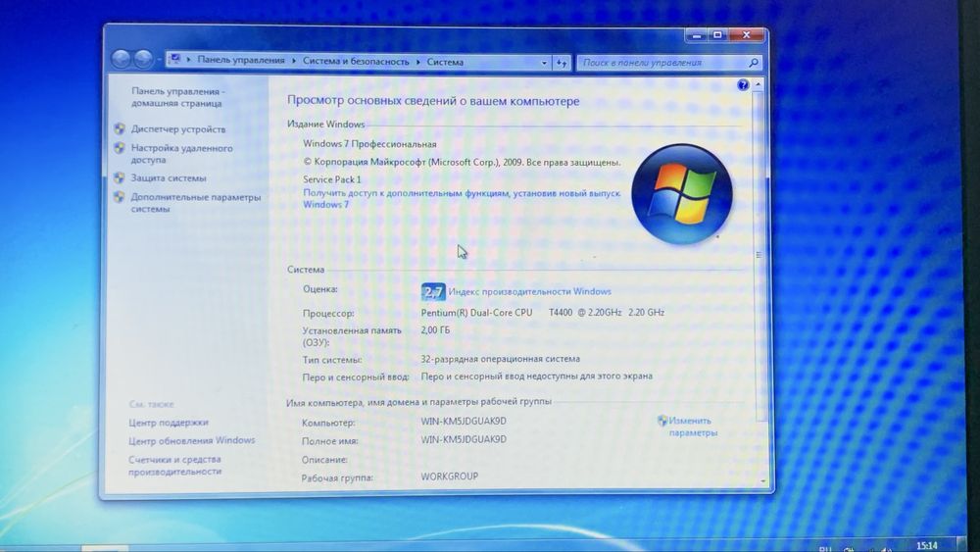The height and width of the screenshot is (552, 980).
Task: Close the Система window
Action: point(746,35)
